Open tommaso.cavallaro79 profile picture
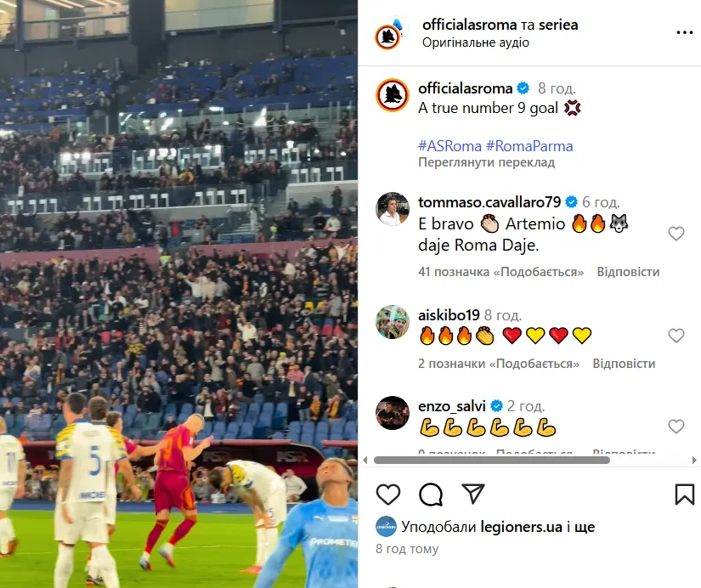Image resolution: width=701 pixels, height=588 pixels. point(392,209)
